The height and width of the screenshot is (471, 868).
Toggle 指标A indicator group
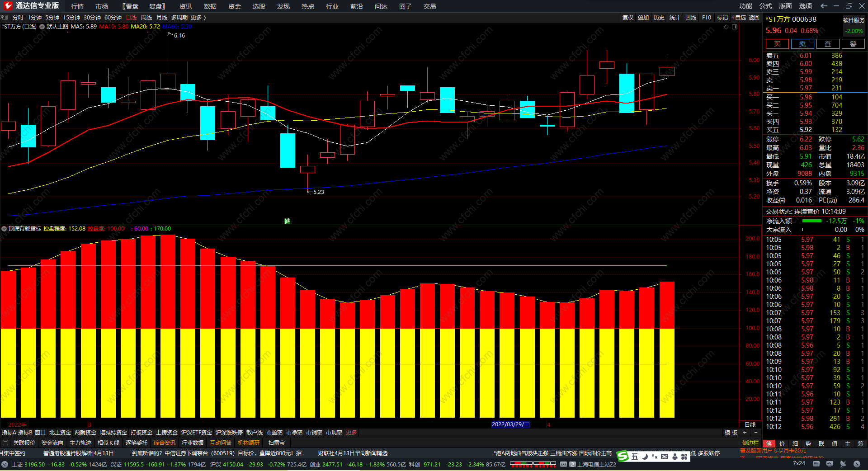click(x=9, y=433)
